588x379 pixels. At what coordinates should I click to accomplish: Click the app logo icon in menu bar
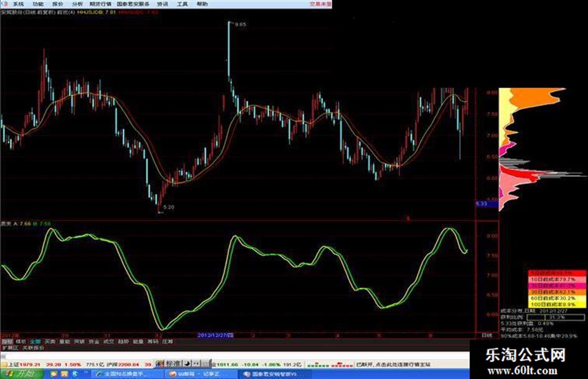coord(4,4)
